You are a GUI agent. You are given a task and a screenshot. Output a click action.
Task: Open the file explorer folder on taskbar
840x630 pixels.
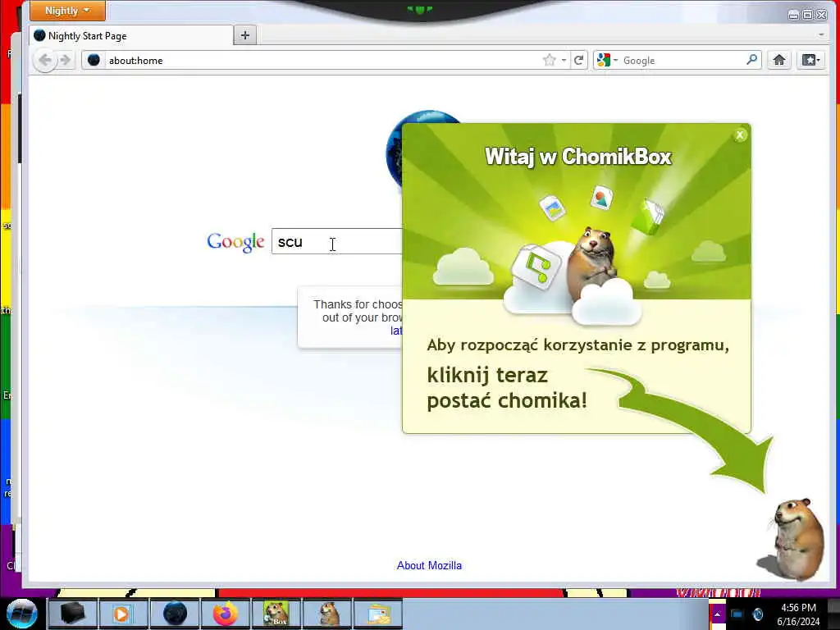379,614
